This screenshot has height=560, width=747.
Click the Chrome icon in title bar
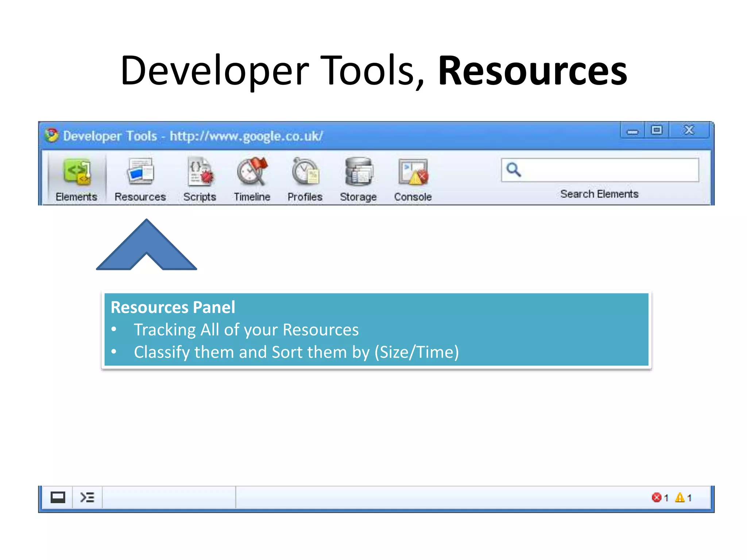[51, 135]
